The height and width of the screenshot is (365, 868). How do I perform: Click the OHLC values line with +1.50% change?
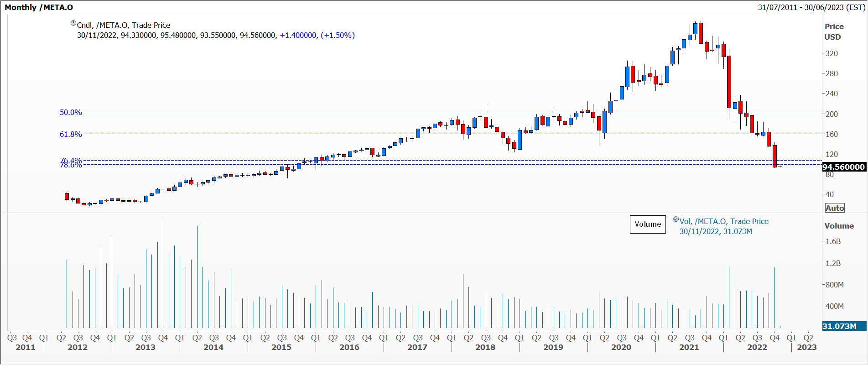[x=216, y=35]
